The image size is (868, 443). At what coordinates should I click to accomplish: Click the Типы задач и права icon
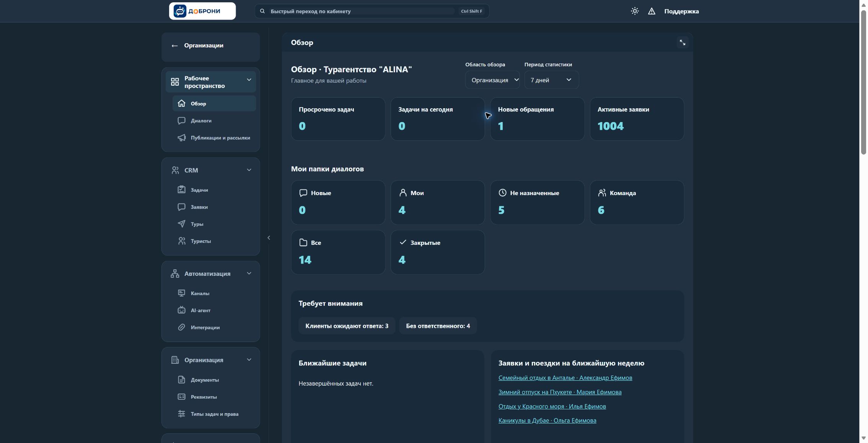coord(182,414)
